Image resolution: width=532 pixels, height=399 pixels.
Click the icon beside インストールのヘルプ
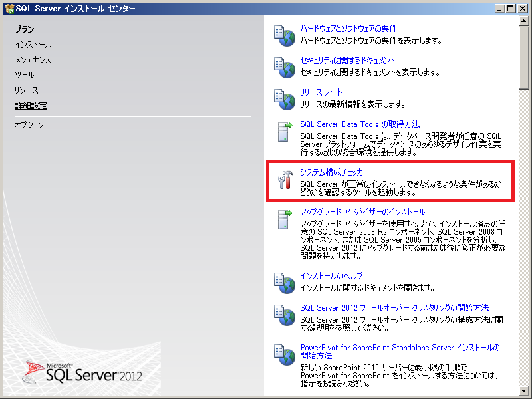pyautogui.click(x=285, y=283)
